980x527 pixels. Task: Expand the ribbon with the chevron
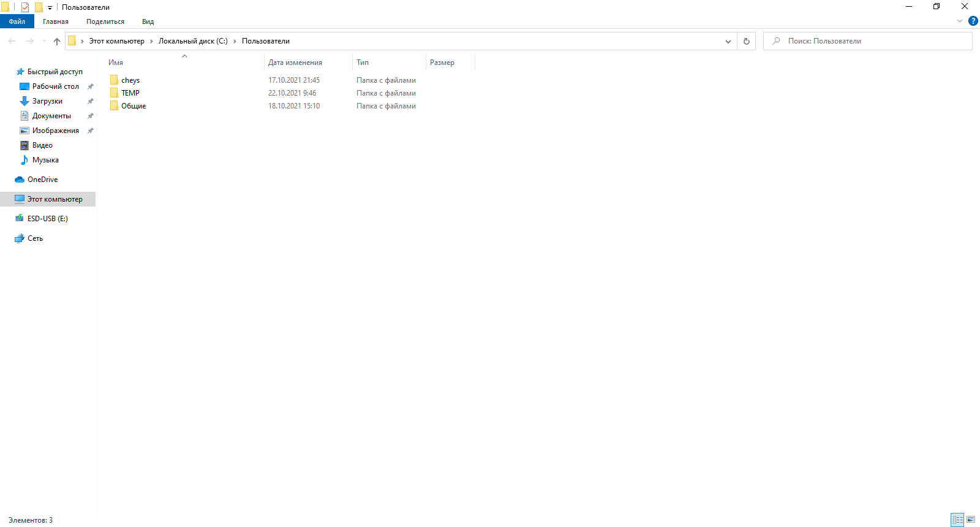960,21
